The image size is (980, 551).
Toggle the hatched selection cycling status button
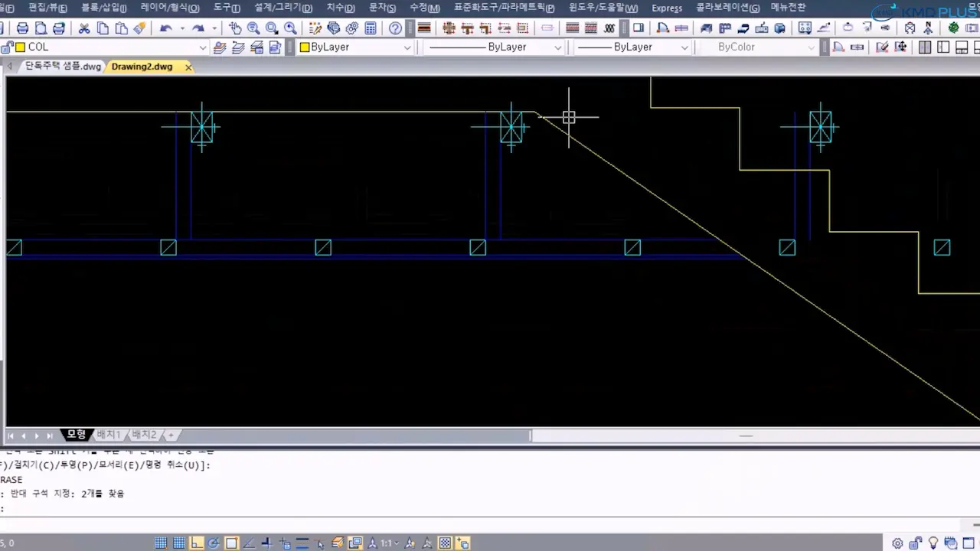[445, 543]
